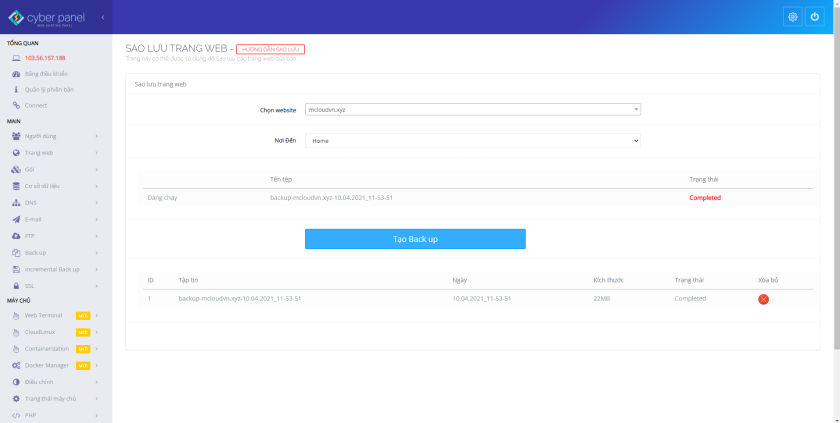Open Điều chỉnh menu item
Viewport: 840px width, 423px height.
pos(39,382)
